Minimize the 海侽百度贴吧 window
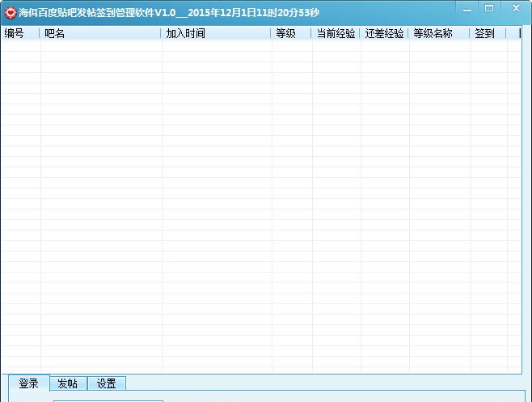532x402 pixels. (x=467, y=8)
